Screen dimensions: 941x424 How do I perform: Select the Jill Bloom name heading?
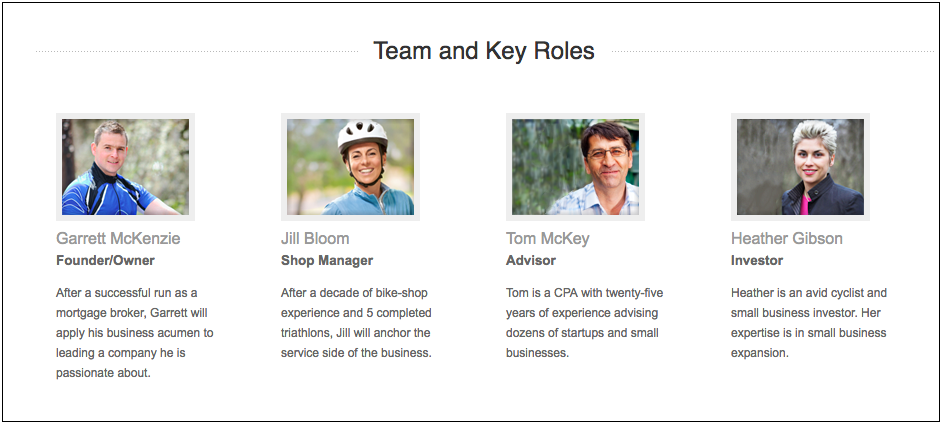click(315, 239)
